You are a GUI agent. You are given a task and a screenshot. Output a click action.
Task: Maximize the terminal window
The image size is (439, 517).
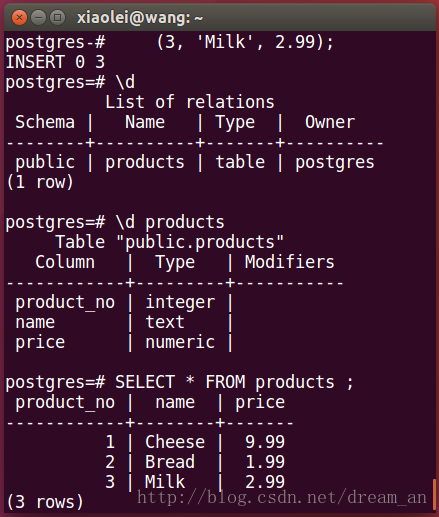[57, 17]
